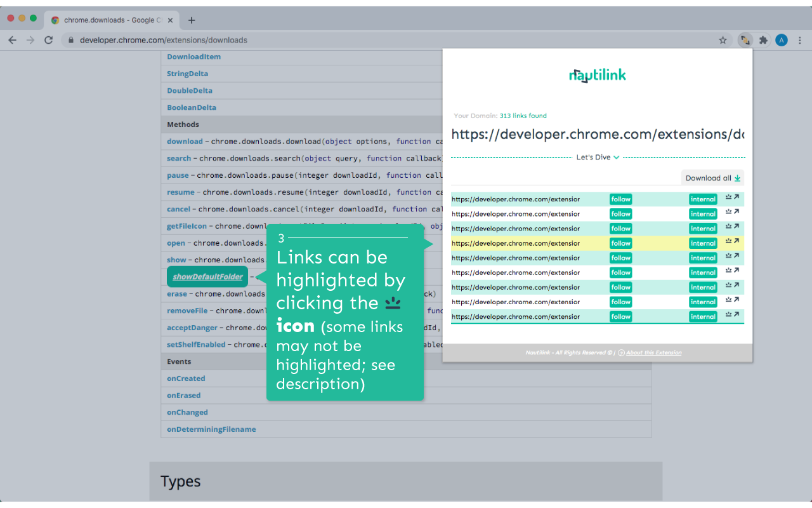Viewport: 812px width, 508px height.
Task: Jump to the onChanged event link
Action: [187, 412]
